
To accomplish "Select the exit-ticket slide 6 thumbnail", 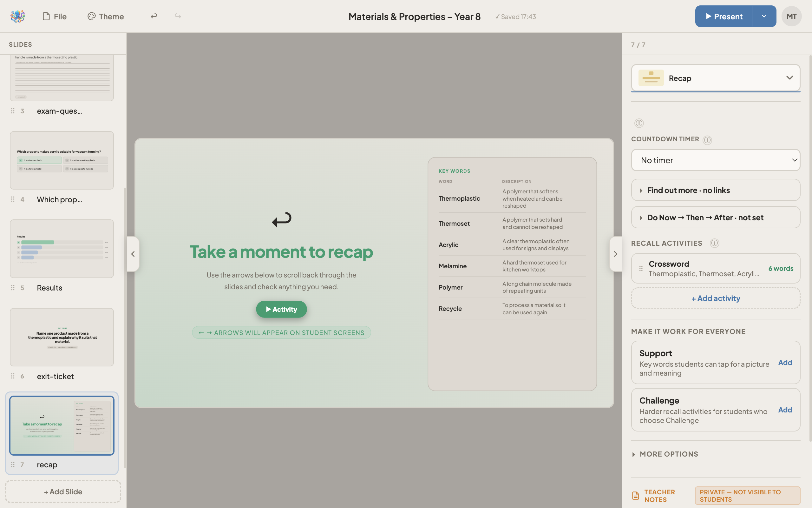I will tap(62, 337).
